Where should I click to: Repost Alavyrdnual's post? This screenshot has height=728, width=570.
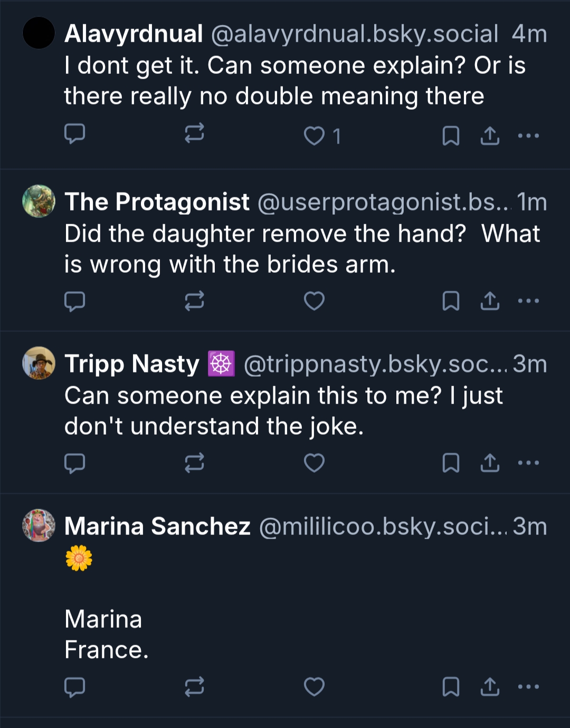tap(194, 134)
